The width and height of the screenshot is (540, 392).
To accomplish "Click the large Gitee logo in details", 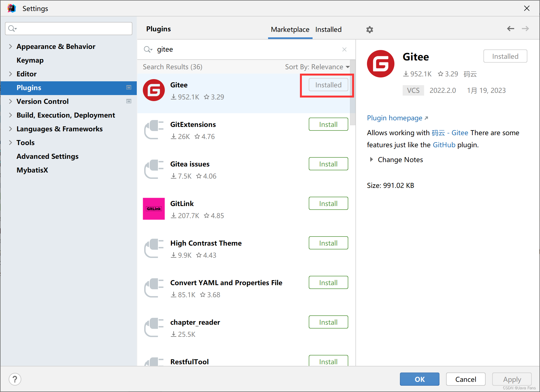I will tap(381, 64).
